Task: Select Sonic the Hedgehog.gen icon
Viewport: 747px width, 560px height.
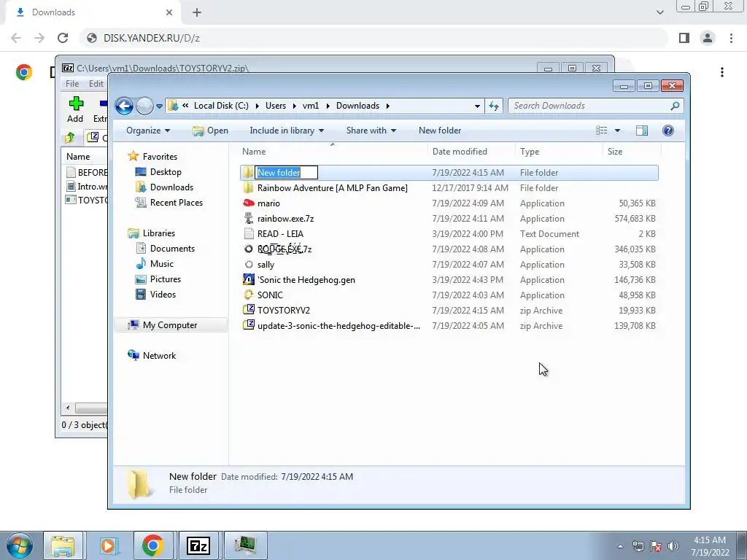Action: pyautogui.click(x=248, y=279)
